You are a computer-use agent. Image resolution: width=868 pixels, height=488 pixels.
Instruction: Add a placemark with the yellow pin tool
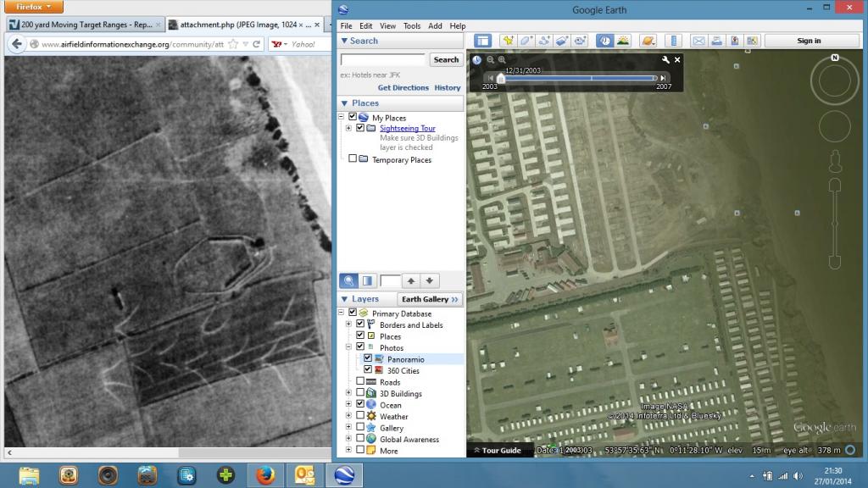(x=508, y=41)
